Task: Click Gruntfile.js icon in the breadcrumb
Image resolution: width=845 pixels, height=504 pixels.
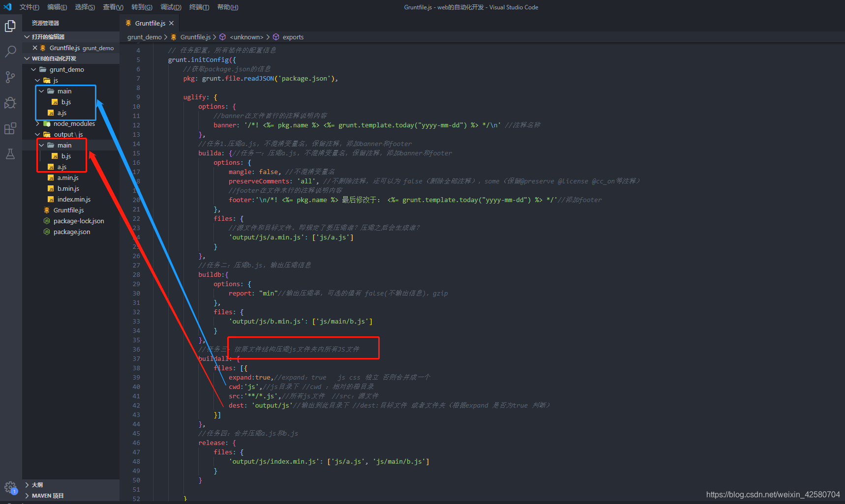Action: click(x=174, y=37)
